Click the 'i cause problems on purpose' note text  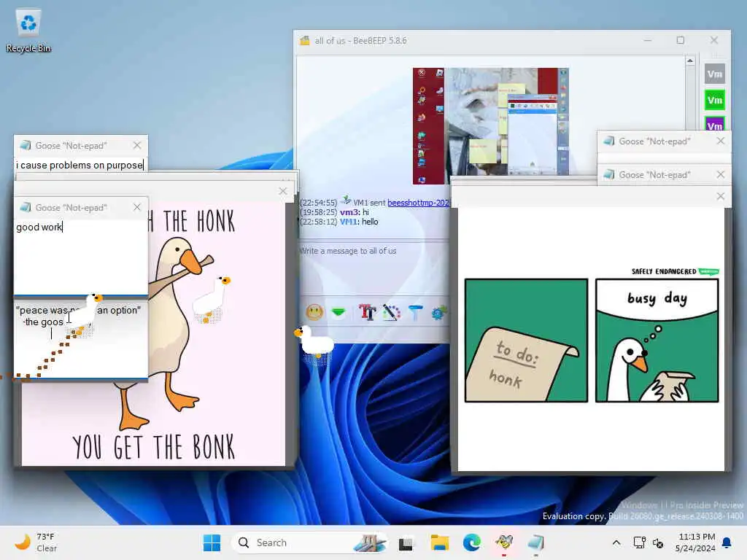[x=80, y=165]
